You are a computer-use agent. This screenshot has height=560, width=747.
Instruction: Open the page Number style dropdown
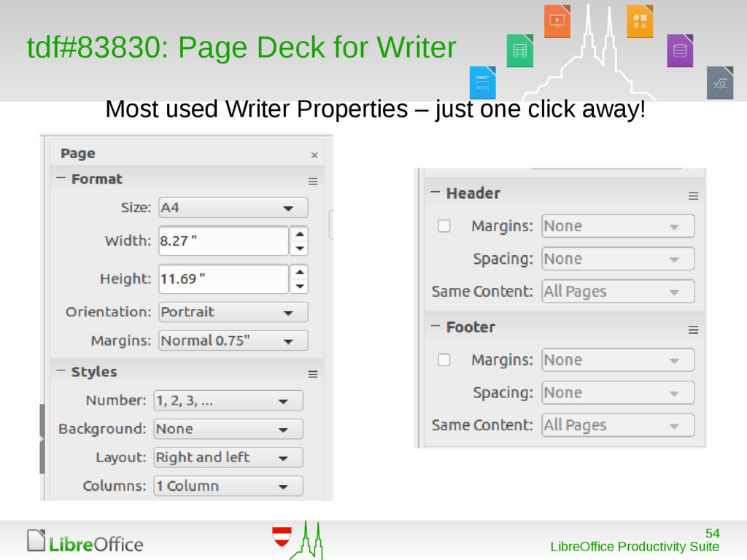tap(228, 400)
